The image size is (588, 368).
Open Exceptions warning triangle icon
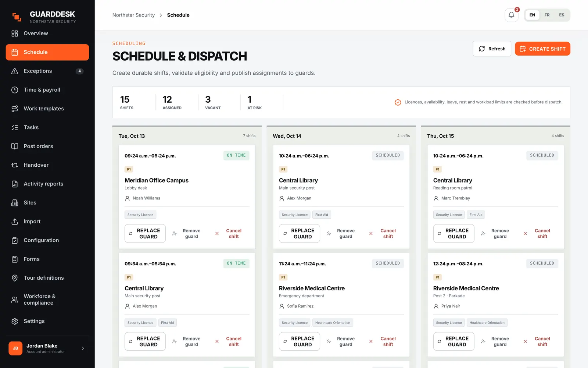coord(15,71)
